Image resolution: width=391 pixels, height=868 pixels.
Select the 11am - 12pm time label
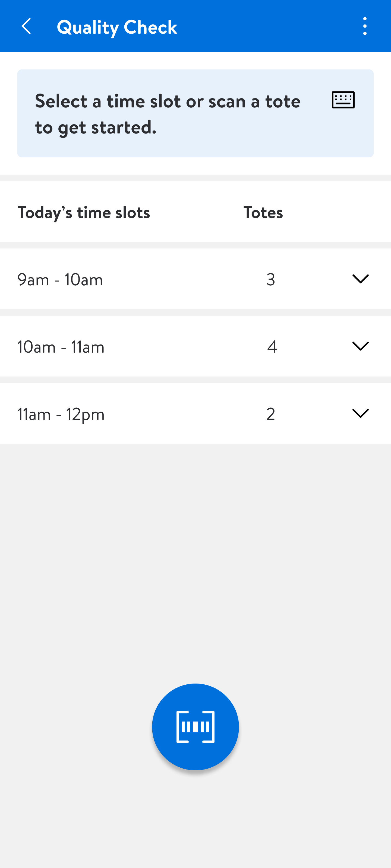coord(61,414)
